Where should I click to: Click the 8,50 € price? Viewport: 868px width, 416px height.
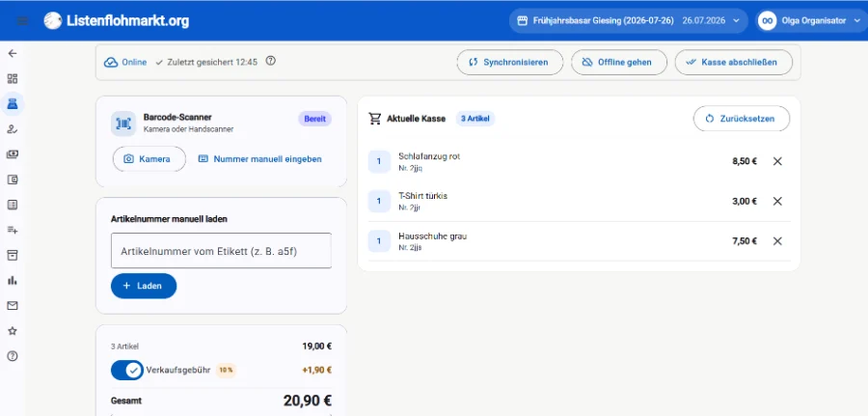pyautogui.click(x=744, y=161)
